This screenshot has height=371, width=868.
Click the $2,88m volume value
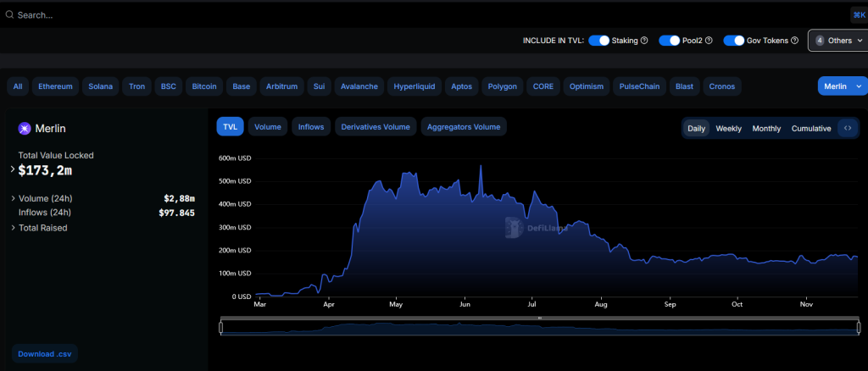tap(180, 198)
